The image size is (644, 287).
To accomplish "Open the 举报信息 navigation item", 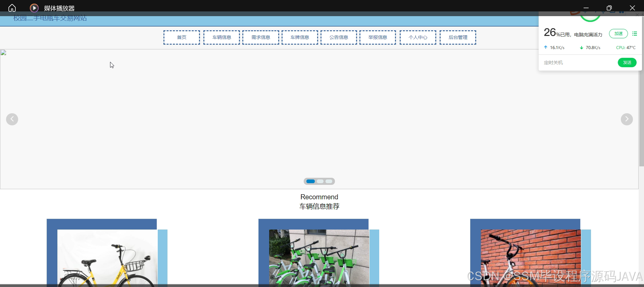I will [x=378, y=37].
